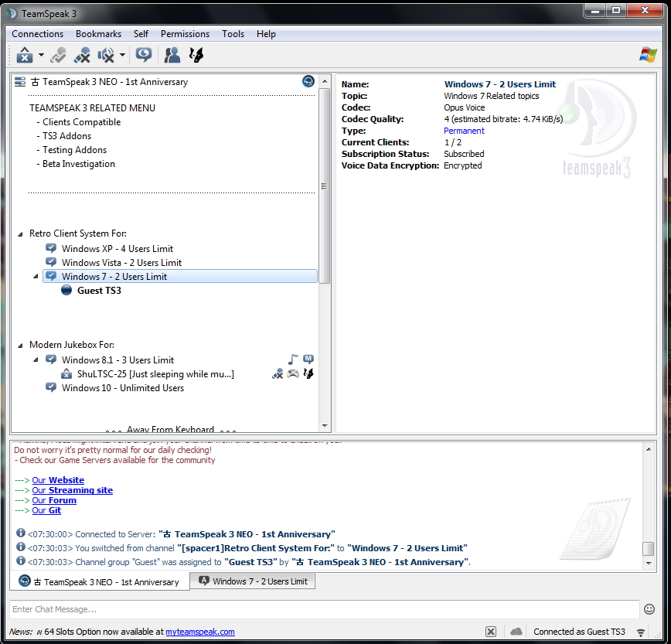Click the Windows XP channel icon

[51, 248]
